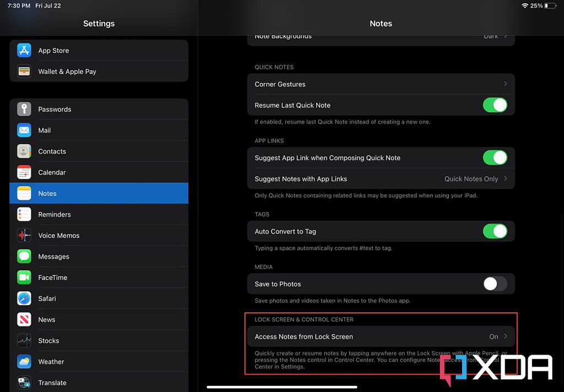The height and width of the screenshot is (392, 564).
Task: Open Suggest Notes with App Links options
Action: tap(381, 179)
